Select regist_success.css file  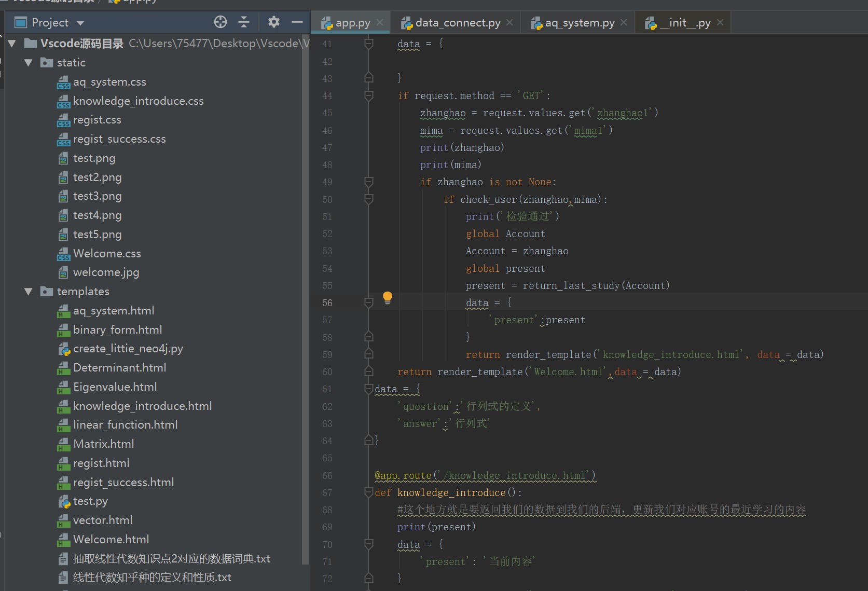(119, 139)
